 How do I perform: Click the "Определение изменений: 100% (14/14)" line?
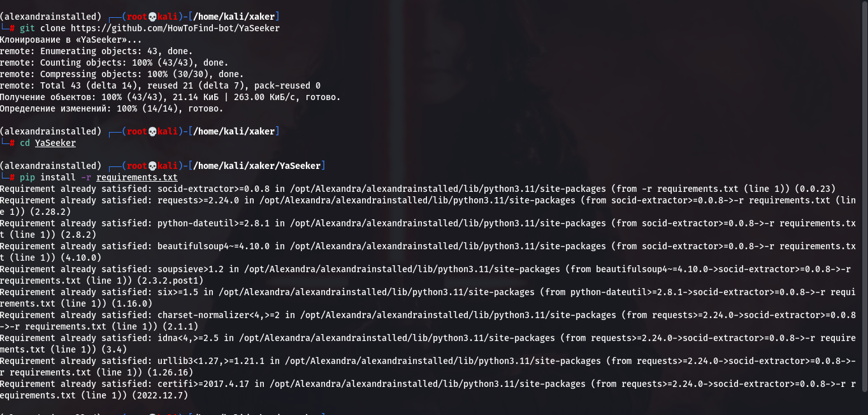pyautogui.click(x=112, y=108)
